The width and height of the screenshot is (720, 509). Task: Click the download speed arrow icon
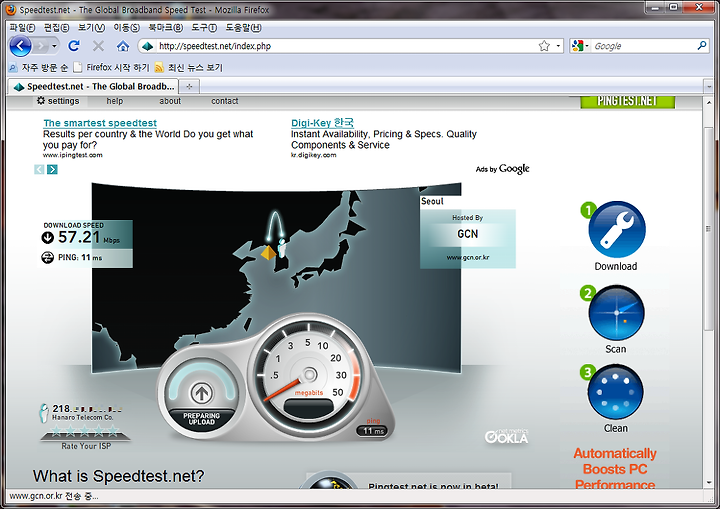(x=48, y=238)
